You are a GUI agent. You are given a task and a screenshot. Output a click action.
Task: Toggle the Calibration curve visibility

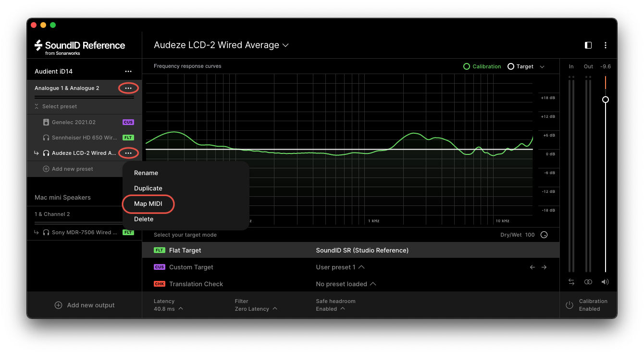coord(482,66)
